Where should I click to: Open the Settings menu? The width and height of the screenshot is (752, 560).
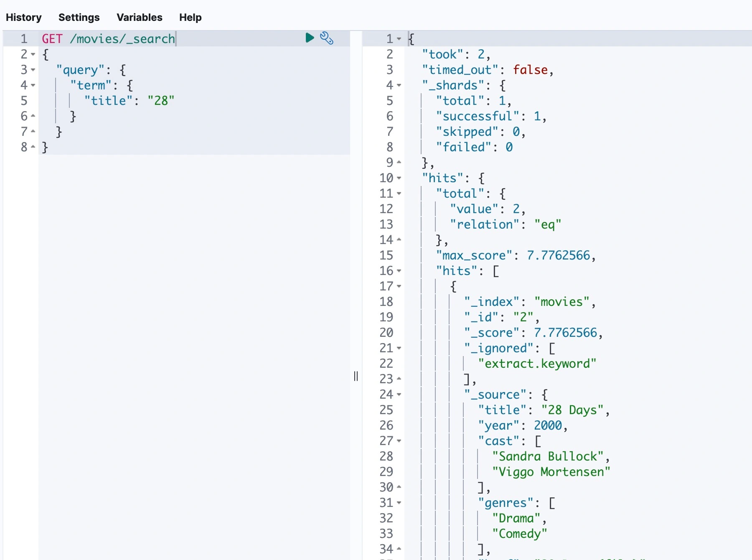(79, 17)
